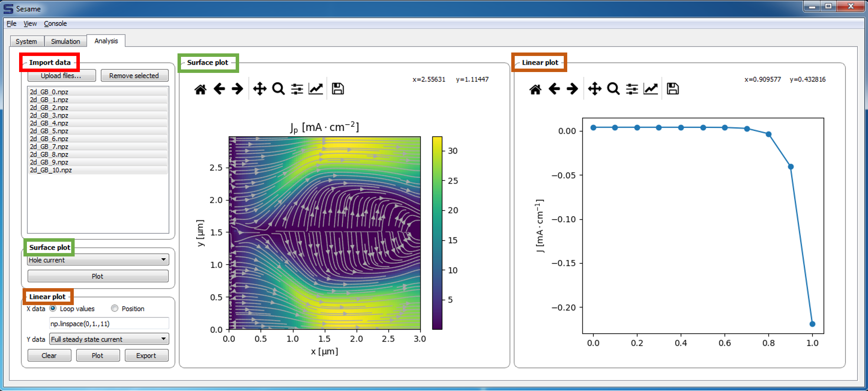Save the linear plot figure

[673, 89]
